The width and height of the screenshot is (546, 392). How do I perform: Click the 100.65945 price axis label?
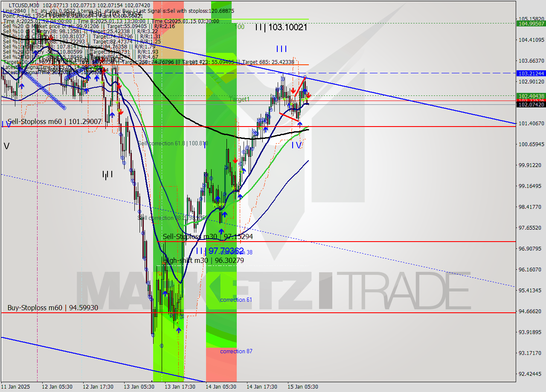point(531,144)
